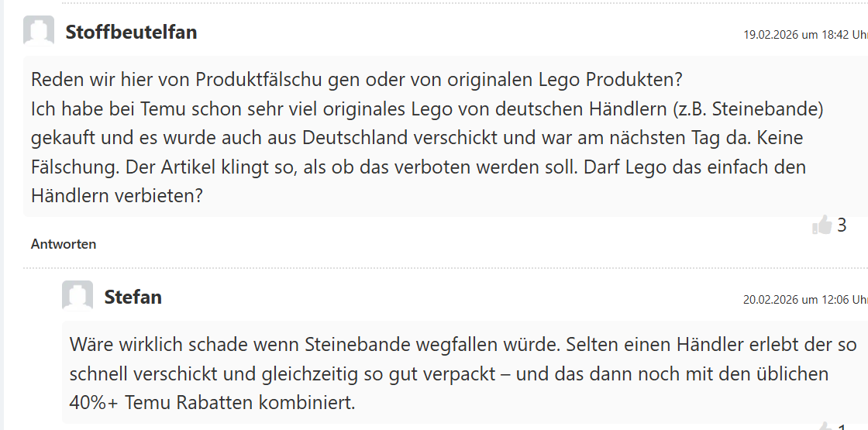The image size is (868, 430).
Task: Click the 19.02.2026 um 18:42 timestamp
Action: (x=804, y=35)
